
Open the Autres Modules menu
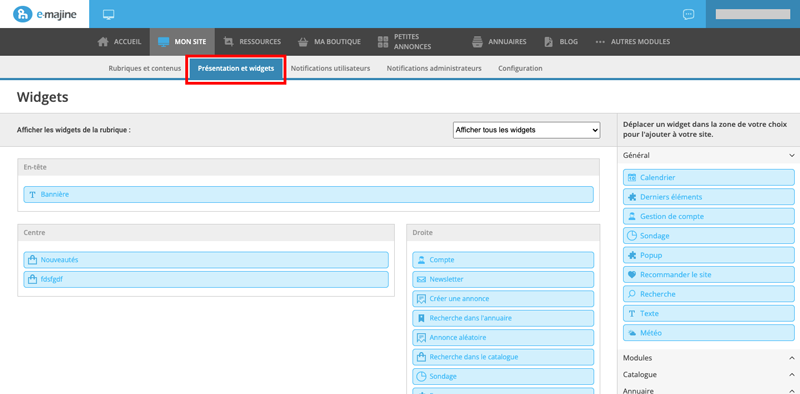[633, 42]
